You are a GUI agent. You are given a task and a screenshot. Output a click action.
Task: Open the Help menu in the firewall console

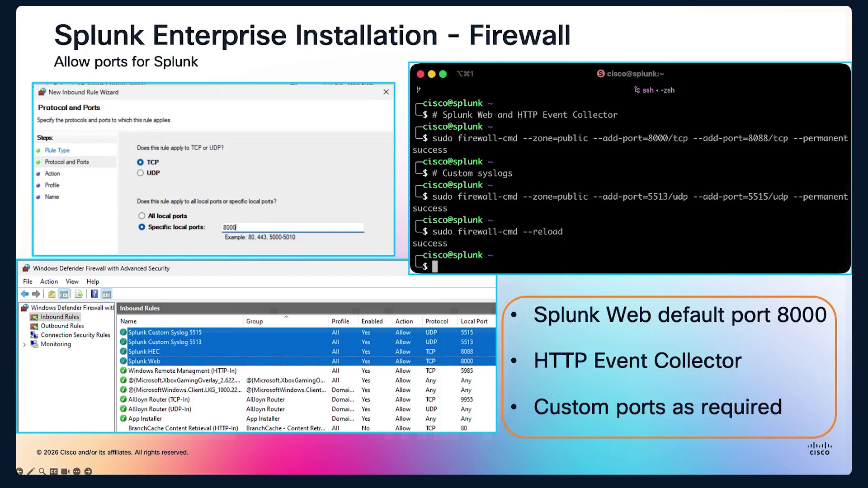(93, 282)
